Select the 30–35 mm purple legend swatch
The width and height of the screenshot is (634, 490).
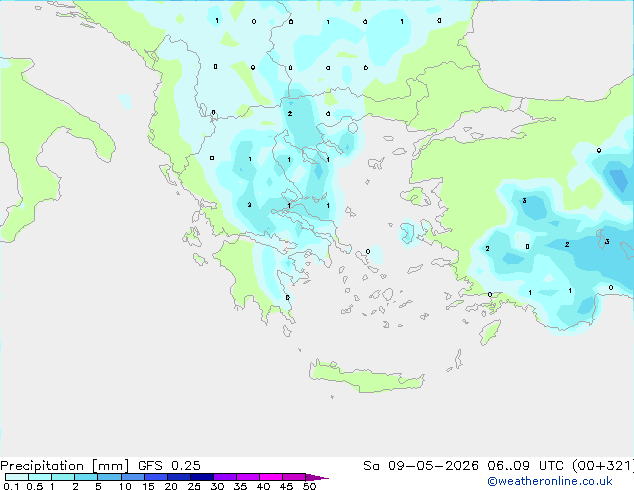(x=224, y=477)
